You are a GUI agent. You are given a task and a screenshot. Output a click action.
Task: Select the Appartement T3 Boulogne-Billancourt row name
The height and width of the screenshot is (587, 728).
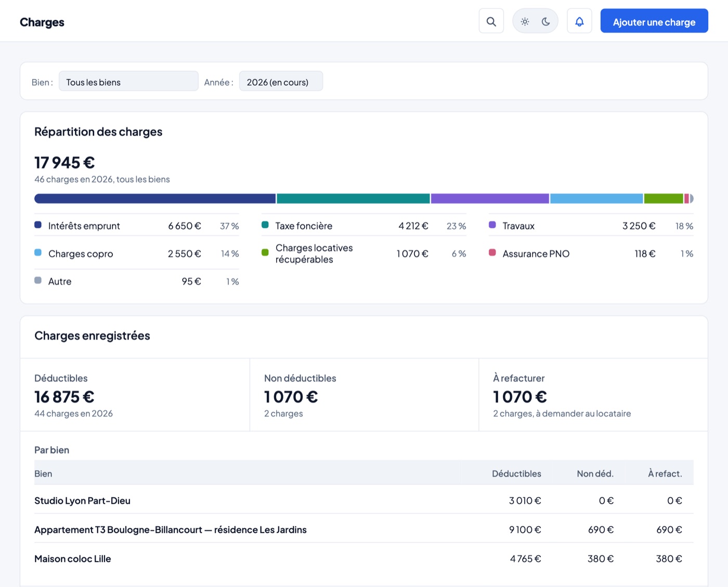[x=171, y=530]
